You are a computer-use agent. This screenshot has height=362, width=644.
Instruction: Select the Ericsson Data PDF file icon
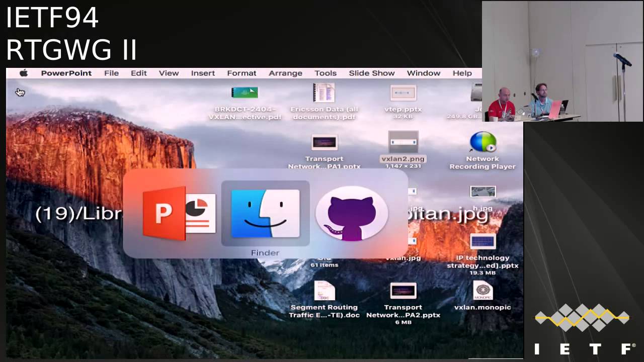click(324, 93)
